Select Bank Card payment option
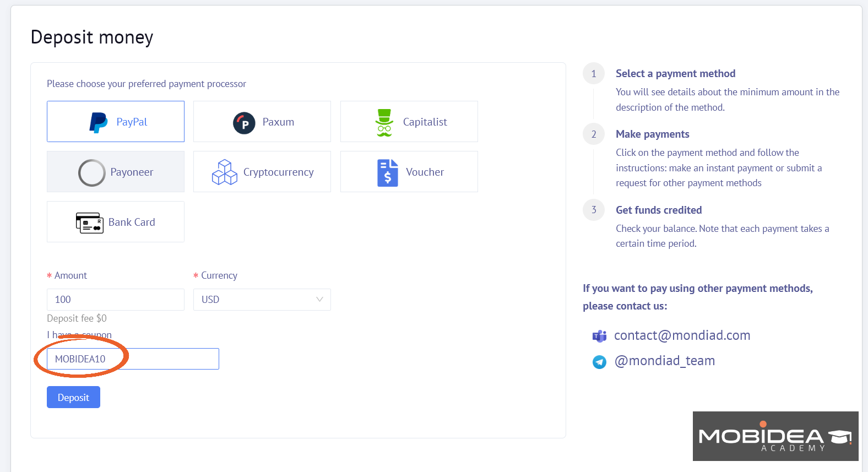The height and width of the screenshot is (472, 868). (x=116, y=222)
